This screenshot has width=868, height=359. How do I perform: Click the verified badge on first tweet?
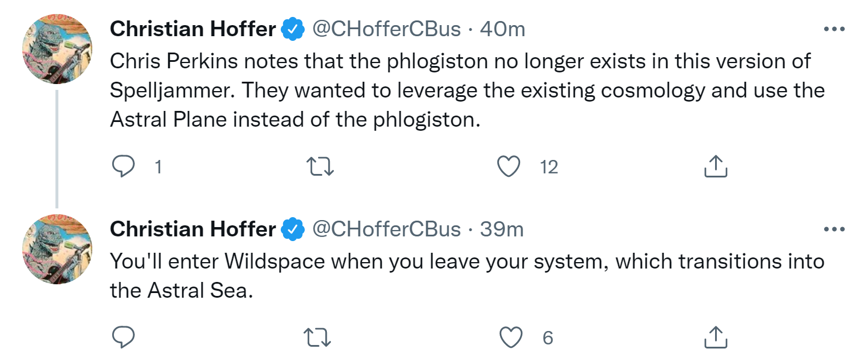click(293, 29)
